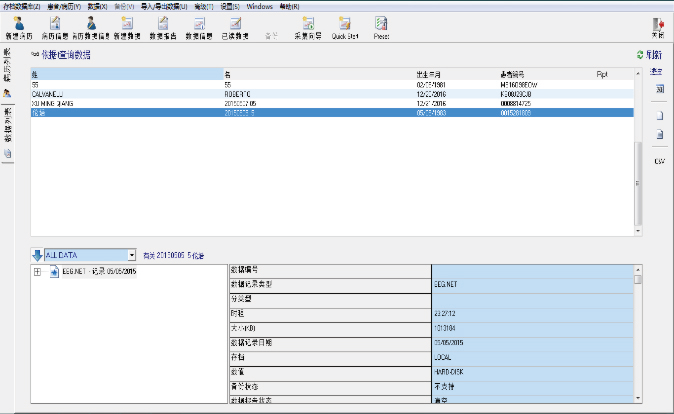Expand the EEG.NET record tree node
This screenshot has height=414, width=674.
[x=37, y=272]
